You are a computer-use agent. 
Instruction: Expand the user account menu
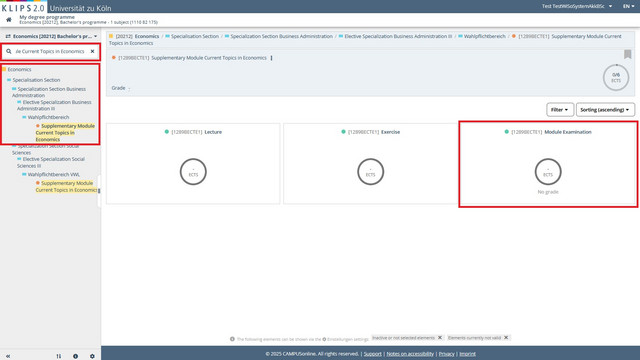(577, 6)
